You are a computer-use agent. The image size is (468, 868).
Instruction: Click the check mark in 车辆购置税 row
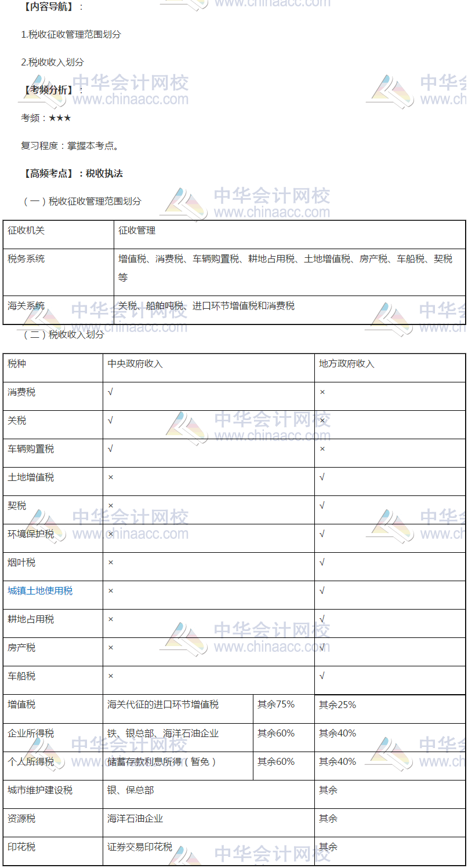(110, 449)
